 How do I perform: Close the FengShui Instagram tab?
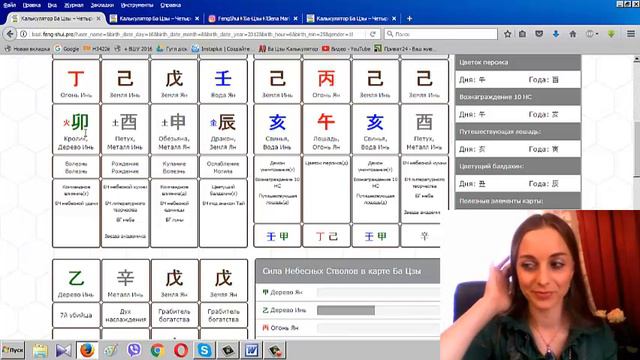(x=296, y=18)
